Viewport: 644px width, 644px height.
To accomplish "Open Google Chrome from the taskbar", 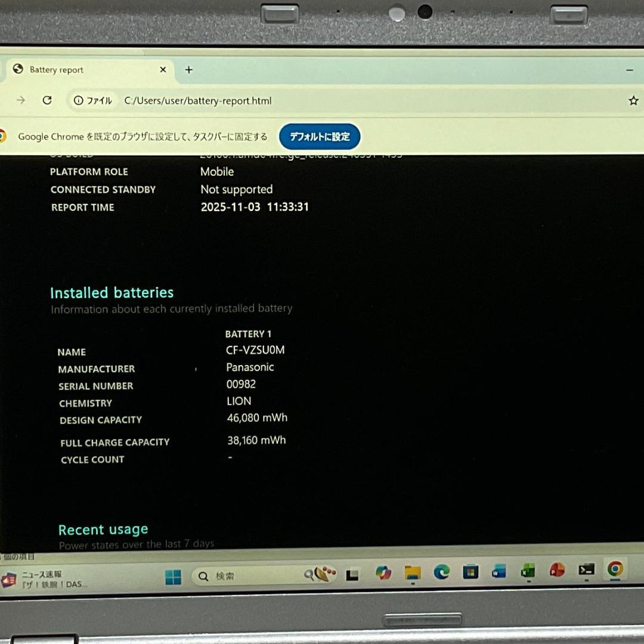I will [x=614, y=575].
